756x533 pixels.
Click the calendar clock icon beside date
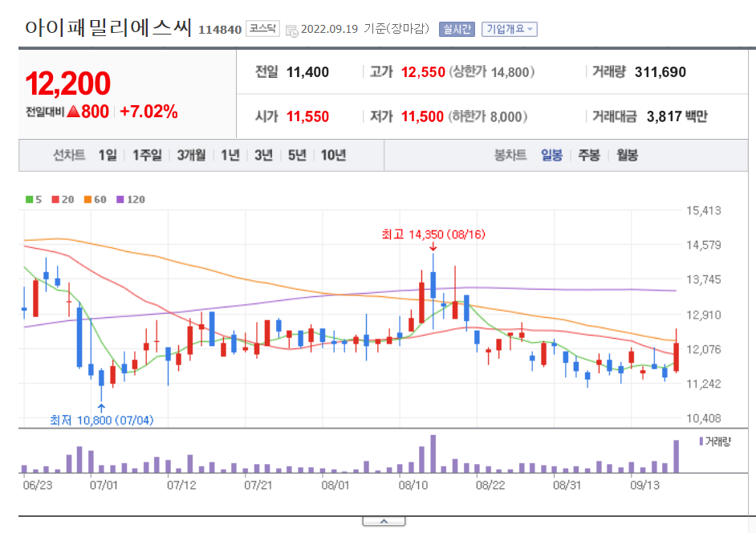coord(291,31)
